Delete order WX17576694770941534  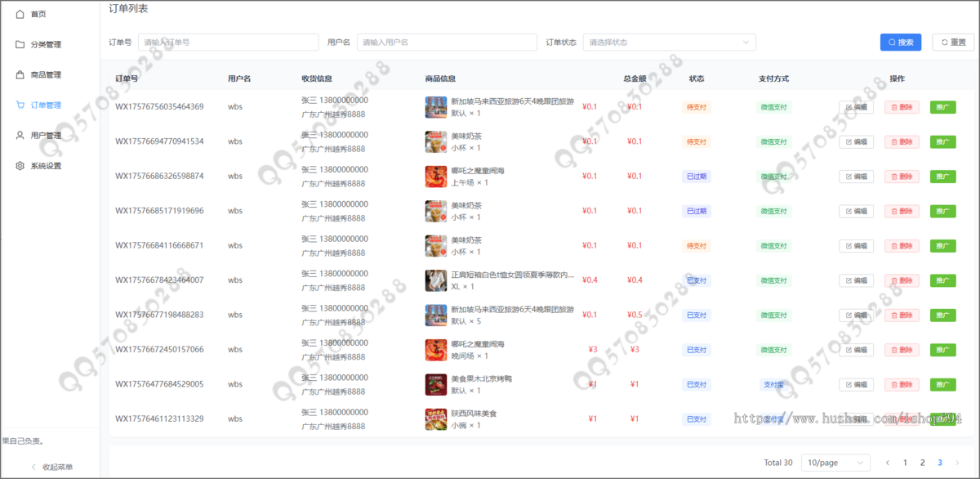(x=902, y=141)
